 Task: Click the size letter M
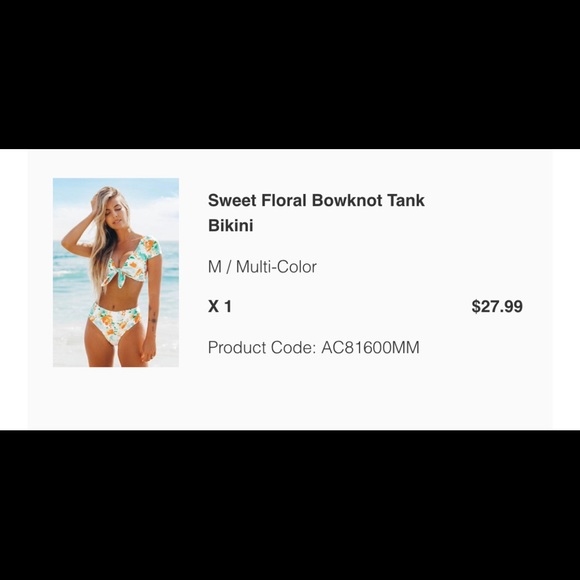pyautogui.click(x=215, y=267)
